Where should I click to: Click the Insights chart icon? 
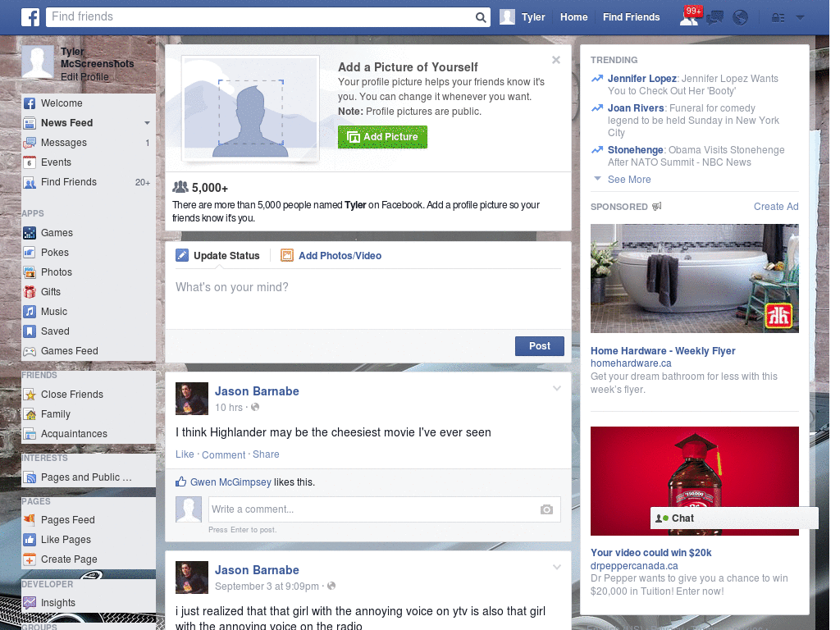coord(30,603)
